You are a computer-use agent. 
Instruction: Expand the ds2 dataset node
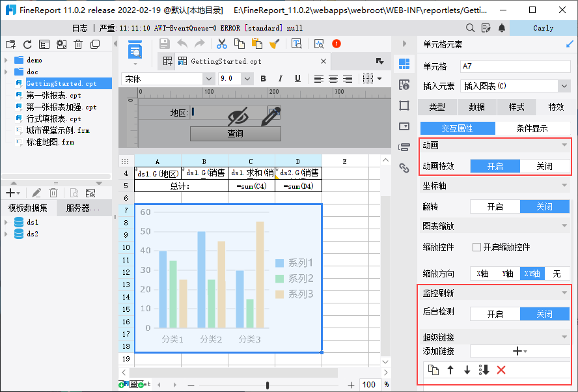pos(6,234)
